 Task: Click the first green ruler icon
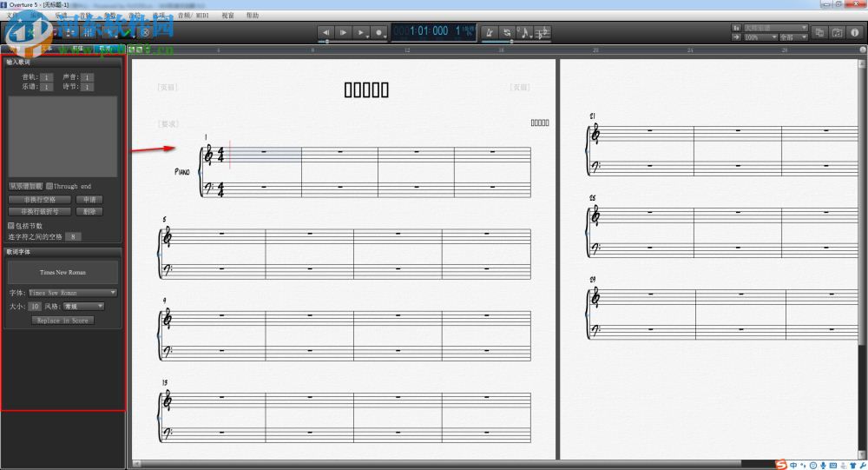[132, 50]
